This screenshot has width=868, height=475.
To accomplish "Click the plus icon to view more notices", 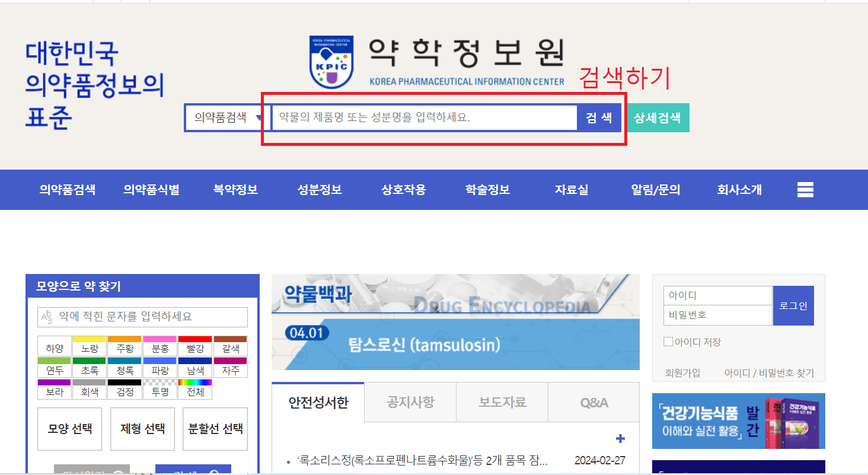I will [620, 439].
